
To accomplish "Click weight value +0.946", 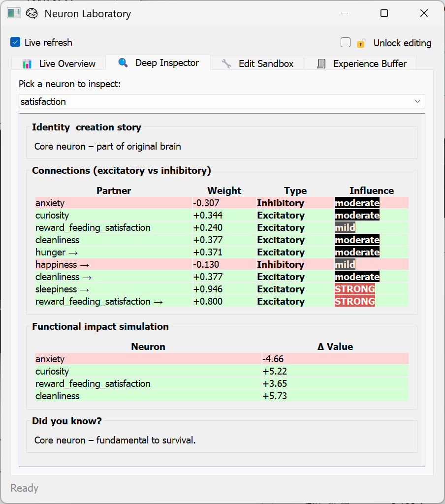I will click(208, 289).
